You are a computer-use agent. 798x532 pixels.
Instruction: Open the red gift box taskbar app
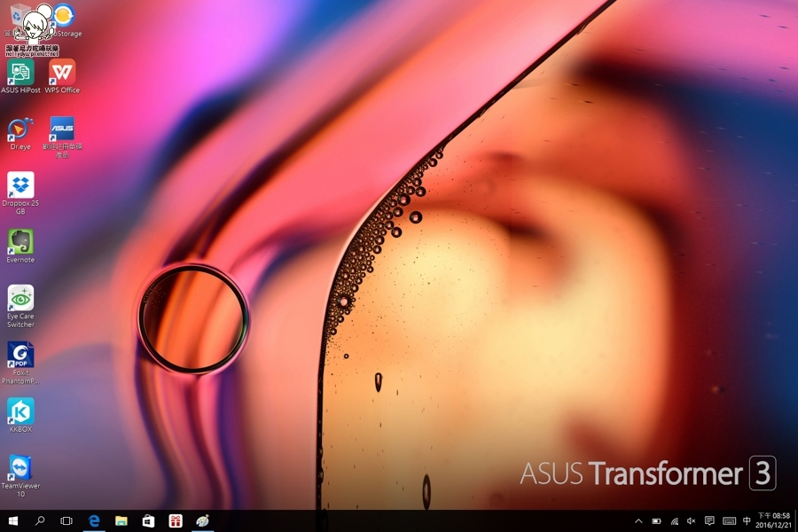[176, 520]
